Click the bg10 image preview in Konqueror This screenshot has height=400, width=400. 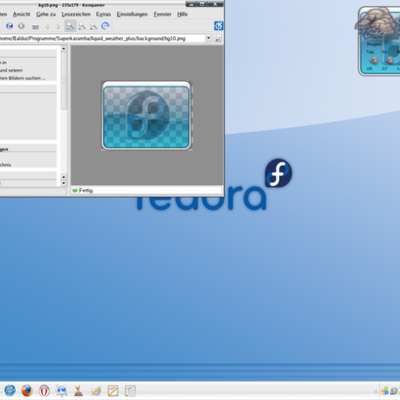(x=146, y=116)
